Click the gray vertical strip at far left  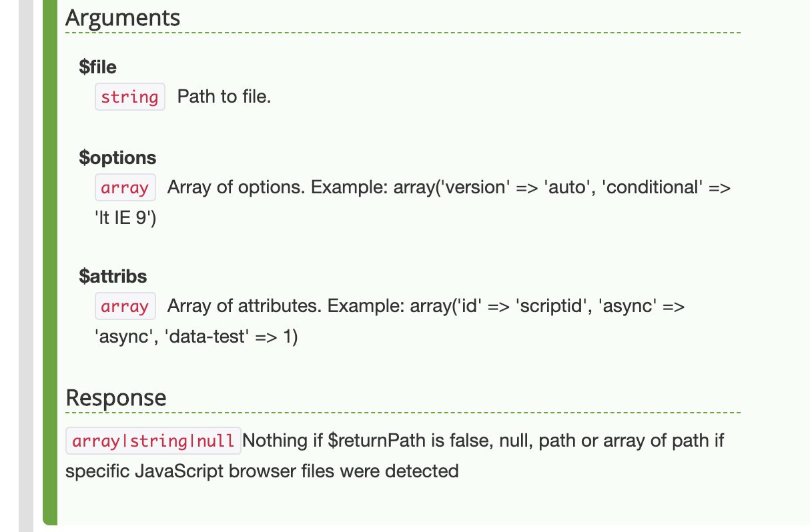click(25, 267)
